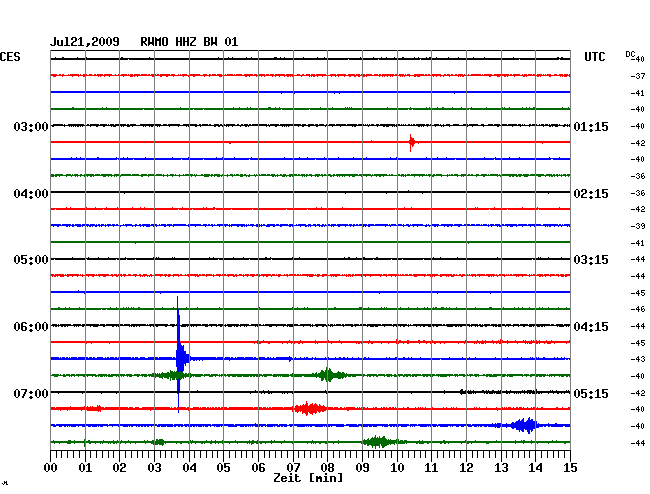The image size is (650, 494).
Task: Click minute label 12 on the time axis
Action: pos(466,468)
